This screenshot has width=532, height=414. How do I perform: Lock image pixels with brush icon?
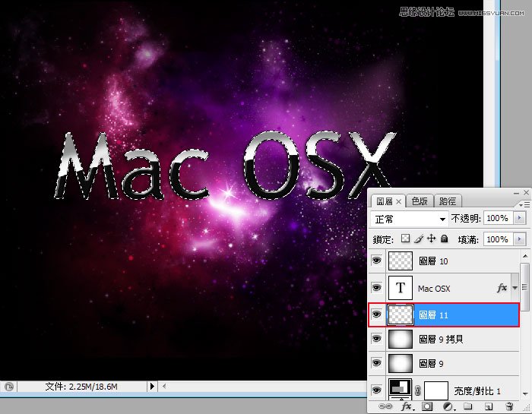[x=419, y=239]
